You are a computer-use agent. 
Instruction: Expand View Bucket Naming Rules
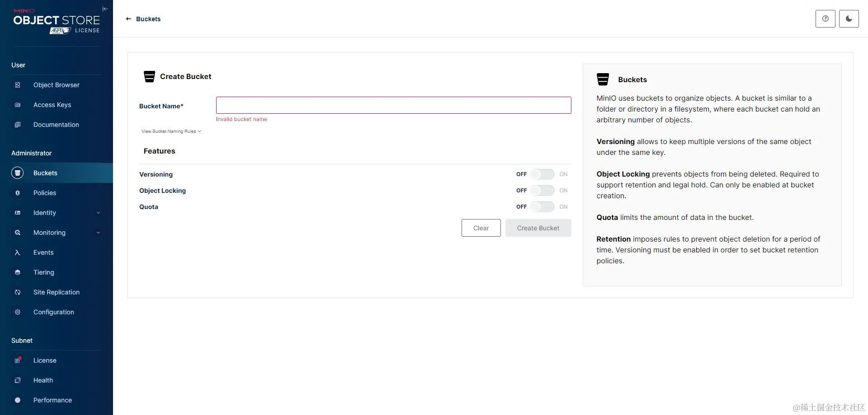171,131
